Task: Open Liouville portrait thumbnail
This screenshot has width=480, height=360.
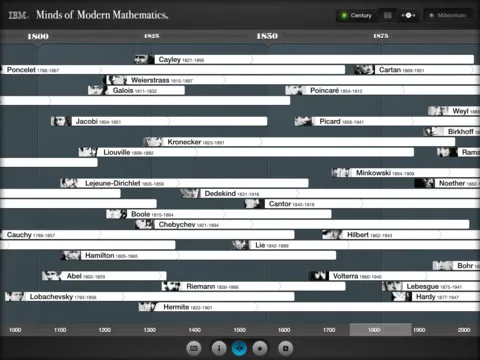Action: [88, 152]
